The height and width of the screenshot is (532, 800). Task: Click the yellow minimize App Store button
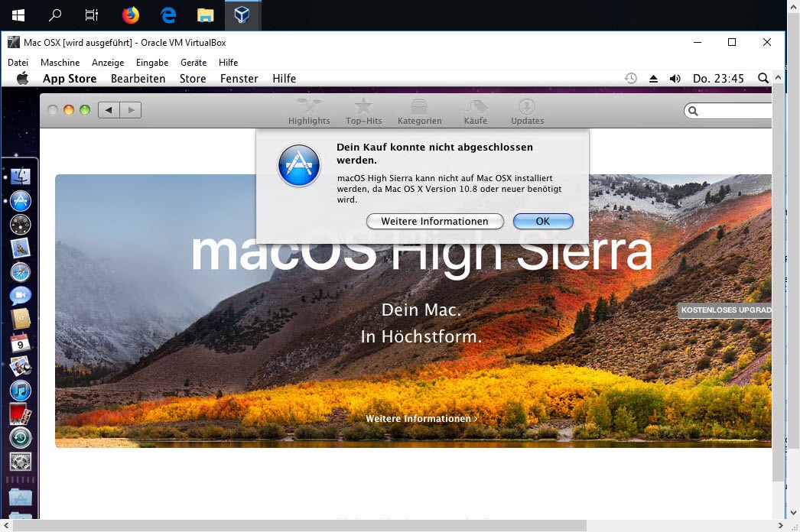[69, 109]
